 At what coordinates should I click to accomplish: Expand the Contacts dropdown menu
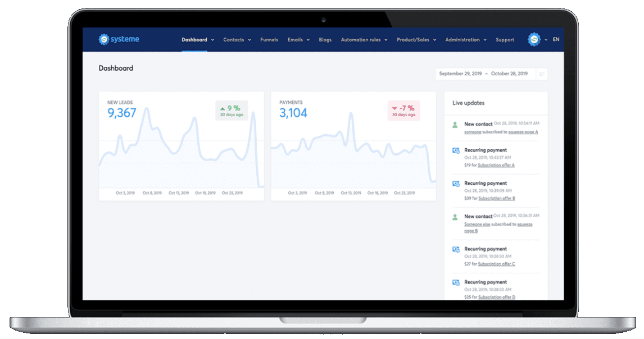pos(237,40)
